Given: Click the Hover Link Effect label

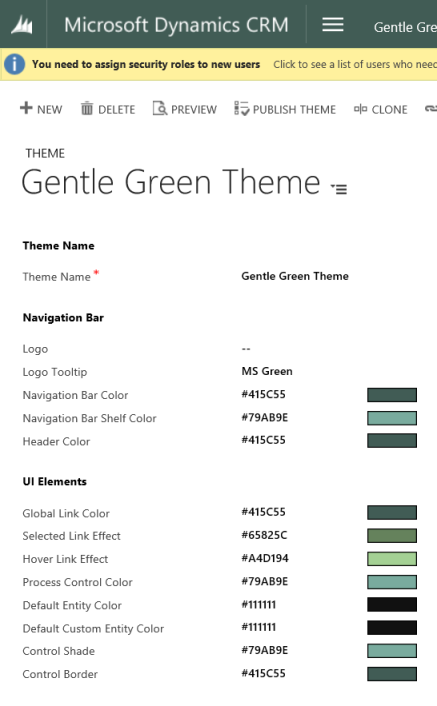Looking at the screenshot, I should (65, 559).
